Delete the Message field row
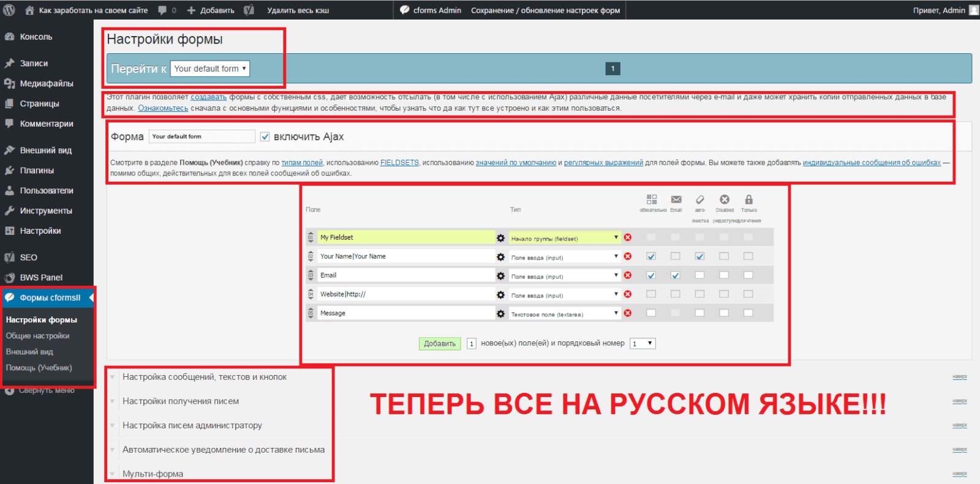Viewport: 980px width, 484px height. [628, 313]
